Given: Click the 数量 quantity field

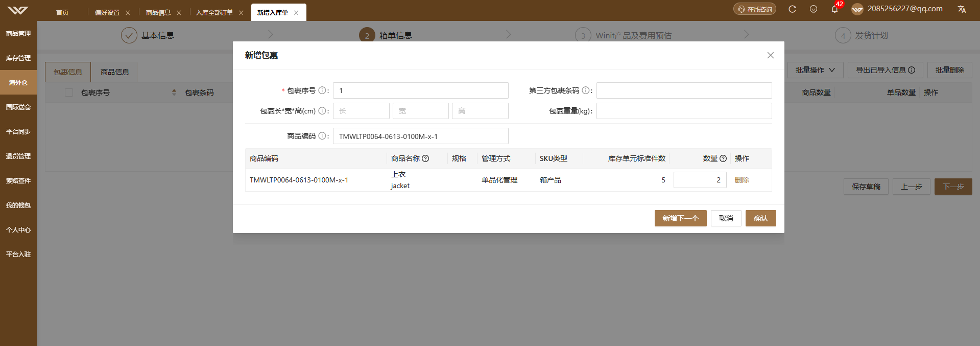Looking at the screenshot, I should point(700,180).
